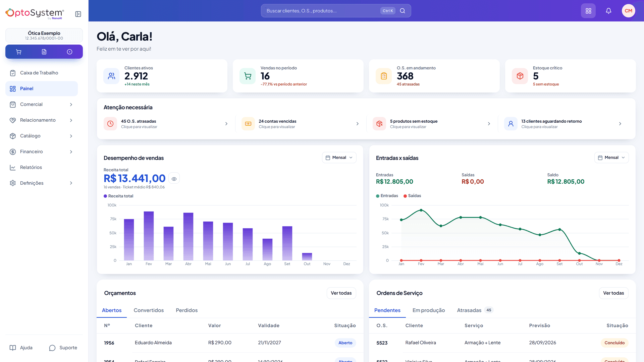Viewport: 644px width, 362px height.
Task: Click Ver todas in Orçamentos
Action: pyautogui.click(x=341, y=293)
